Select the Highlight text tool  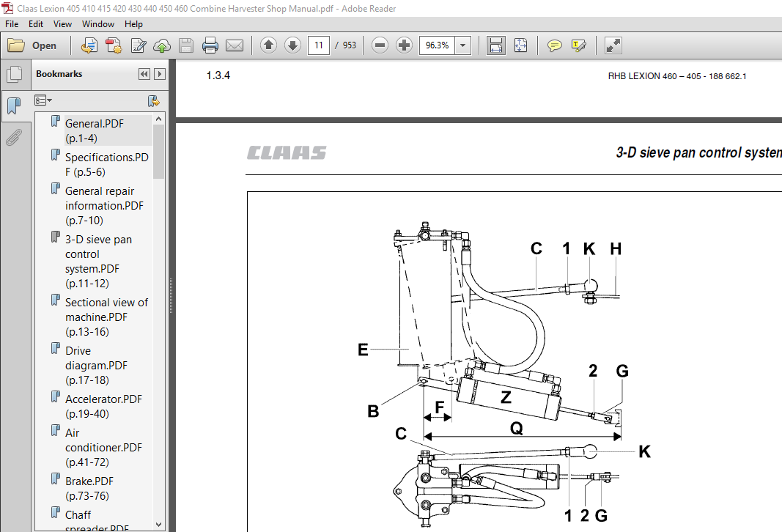[578, 45]
